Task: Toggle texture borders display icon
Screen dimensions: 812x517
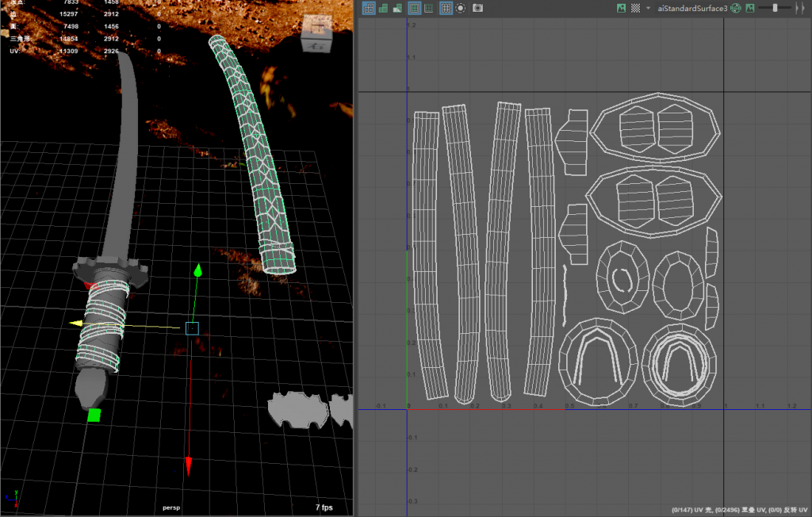Action: 414,8
